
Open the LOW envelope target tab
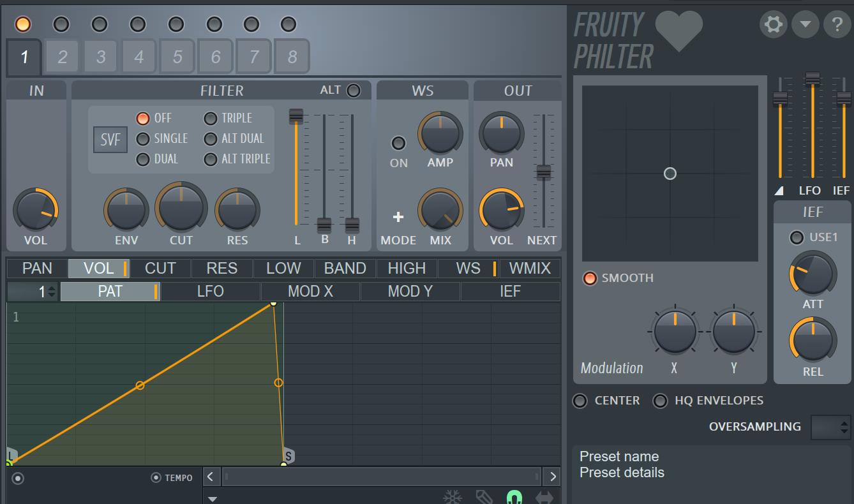283,269
